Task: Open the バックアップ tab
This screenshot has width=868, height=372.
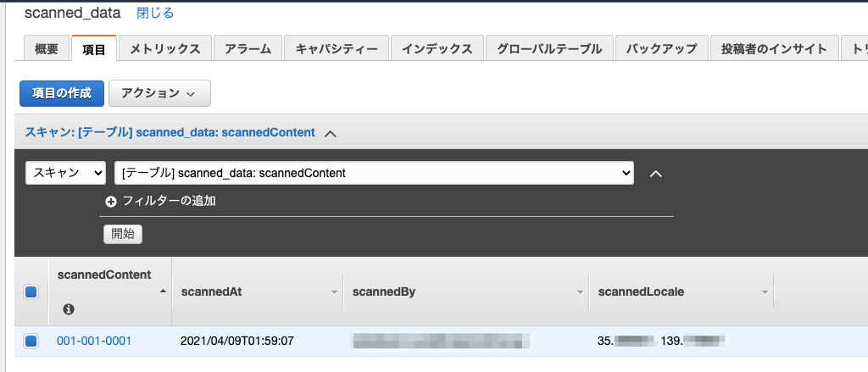Action: (661, 49)
